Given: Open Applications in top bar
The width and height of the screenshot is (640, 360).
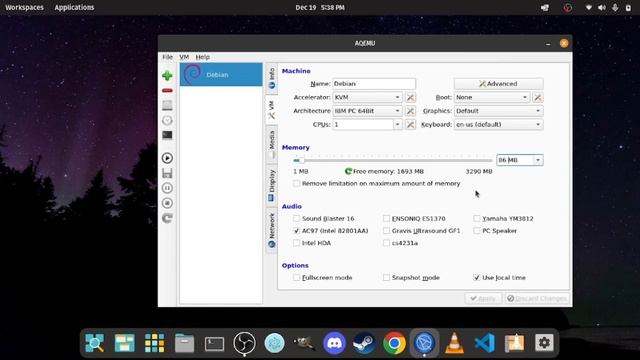Looking at the screenshot, I should [x=74, y=7].
